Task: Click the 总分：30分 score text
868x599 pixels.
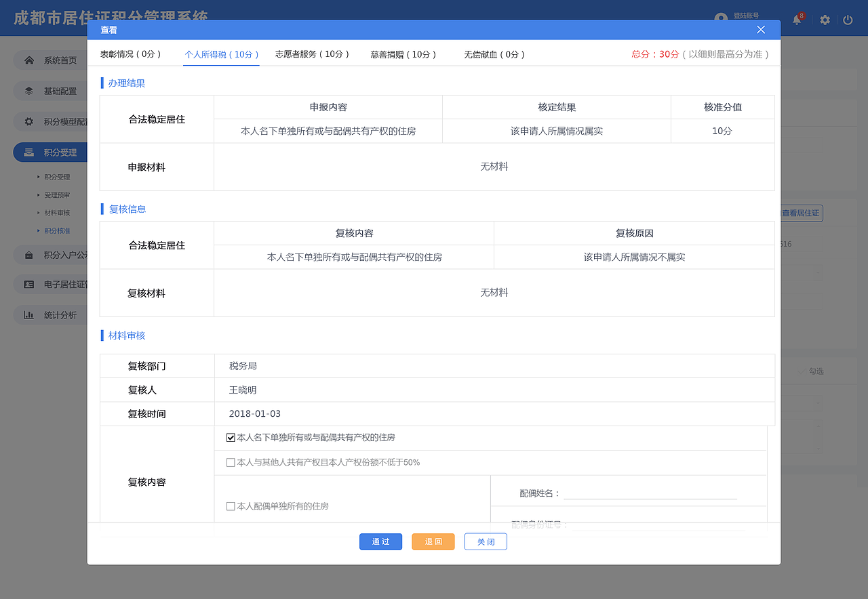Action: click(x=655, y=54)
